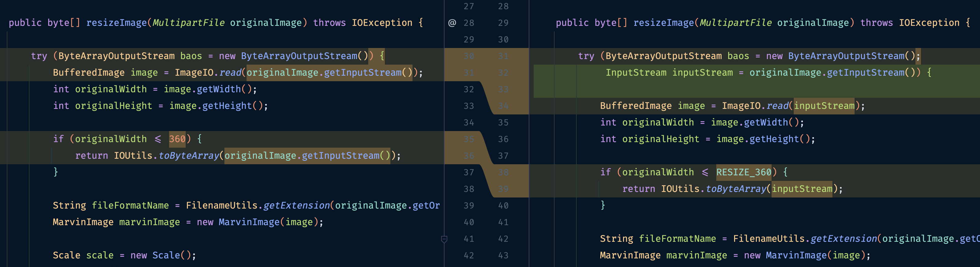Click new ByteArrayOutputStream() in right pane
980x267 pixels.
pyautogui.click(x=841, y=56)
